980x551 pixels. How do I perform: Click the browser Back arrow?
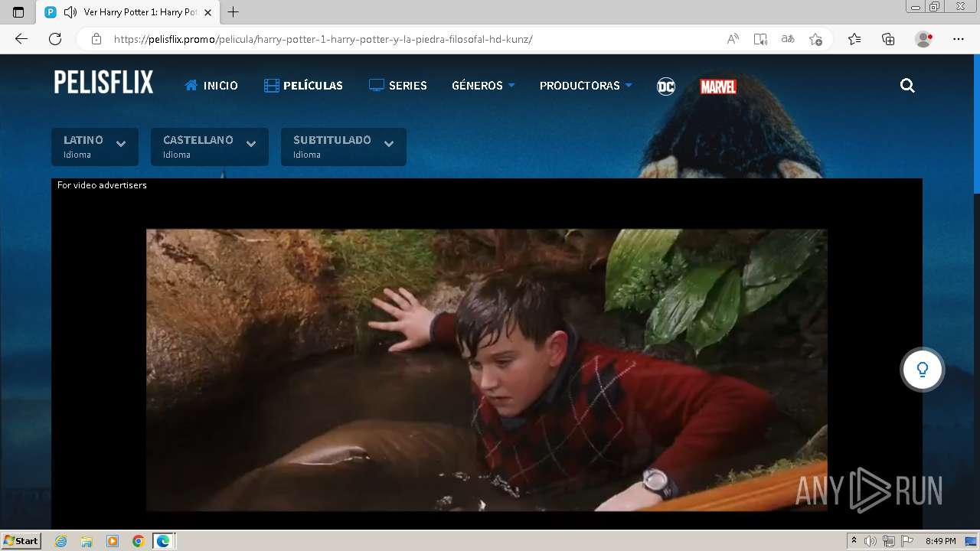click(x=21, y=39)
